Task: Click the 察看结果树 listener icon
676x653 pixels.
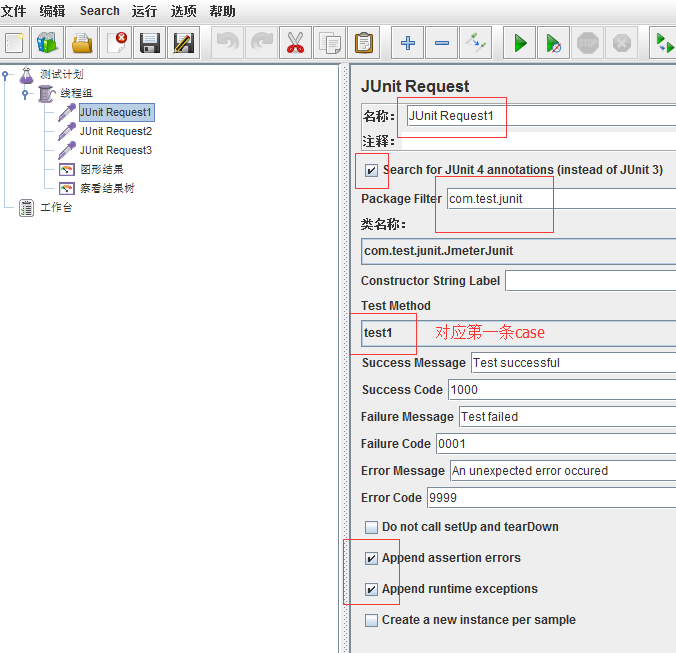Action: pos(67,188)
